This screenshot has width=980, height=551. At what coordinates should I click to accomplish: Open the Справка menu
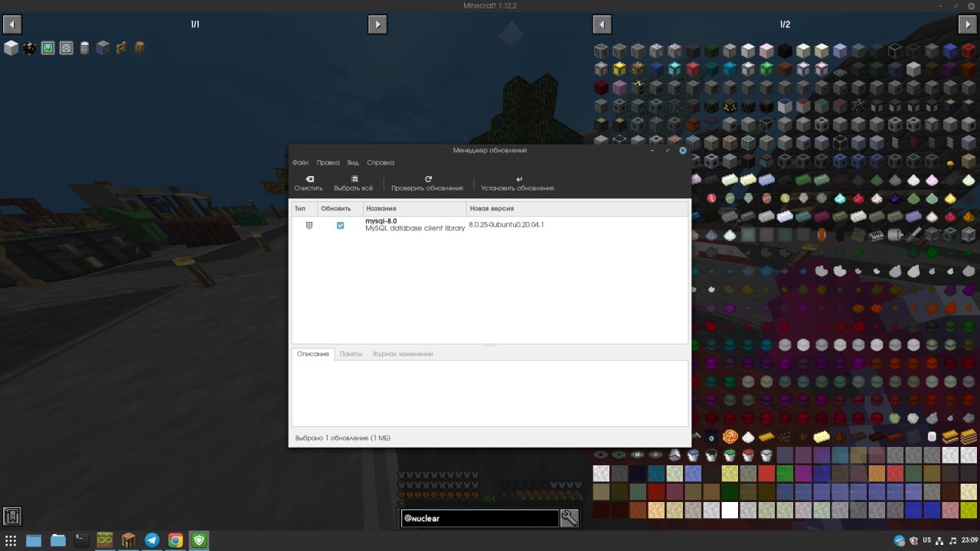coord(381,162)
